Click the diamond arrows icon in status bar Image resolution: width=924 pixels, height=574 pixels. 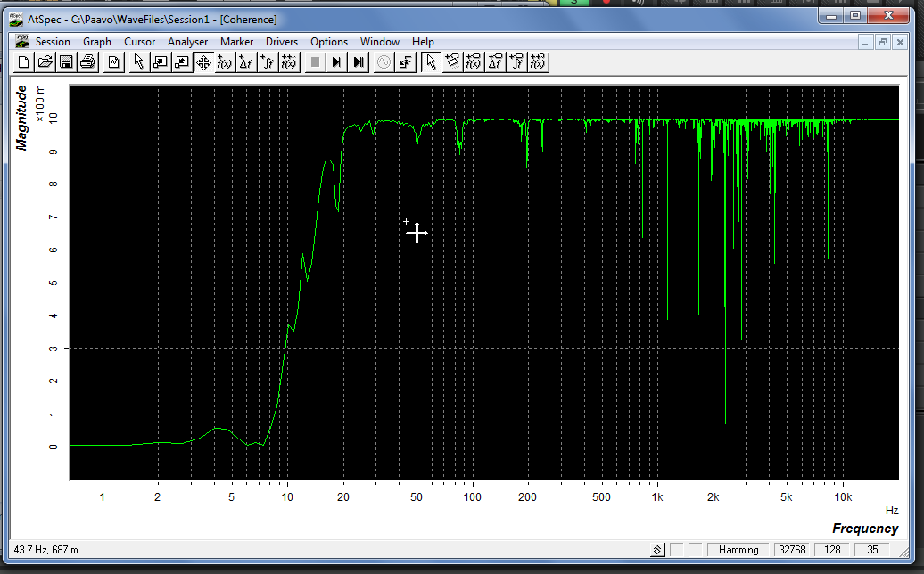point(657,550)
